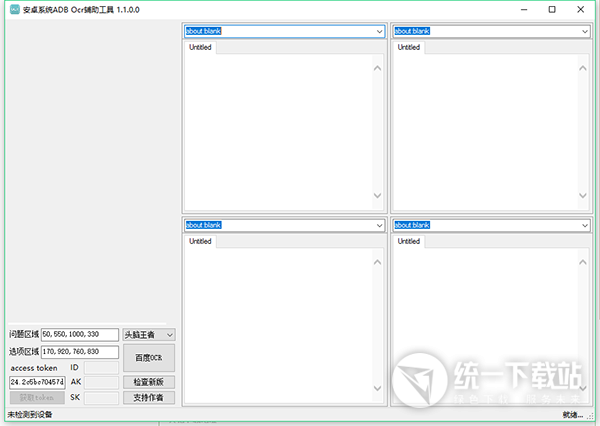This screenshot has height=426, width=600.
Task: Select the top-right Untitled tab
Action: 409,47
